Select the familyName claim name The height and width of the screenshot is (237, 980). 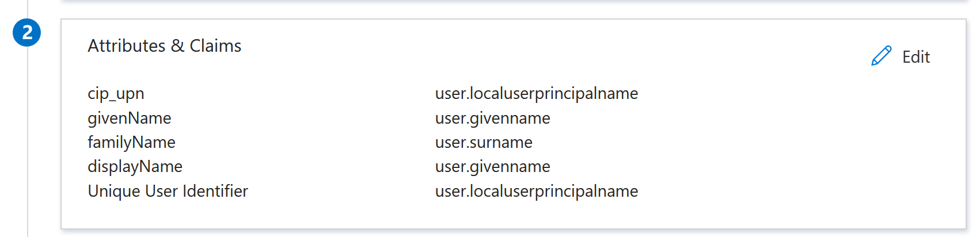[x=131, y=142]
